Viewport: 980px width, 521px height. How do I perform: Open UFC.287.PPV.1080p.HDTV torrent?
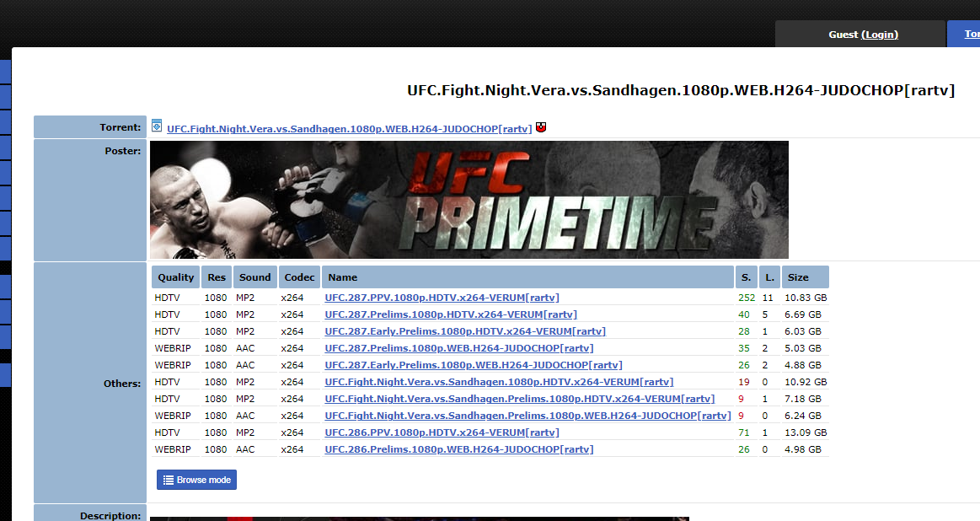442,298
